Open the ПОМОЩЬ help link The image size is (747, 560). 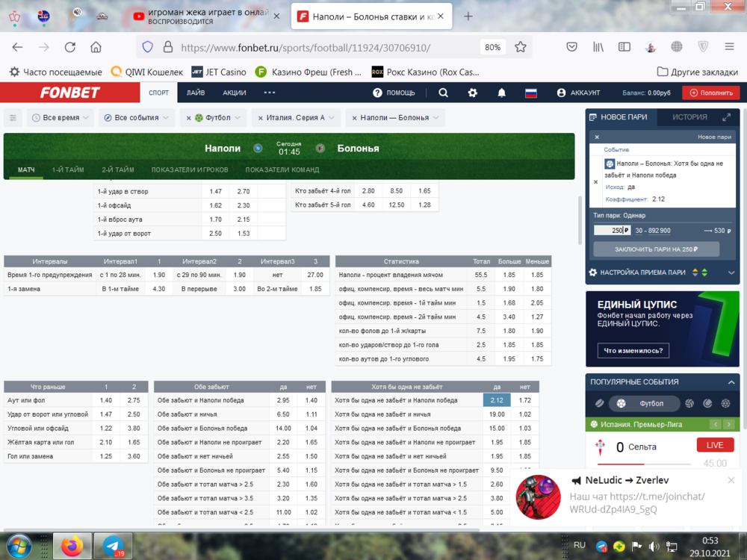point(394,93)
